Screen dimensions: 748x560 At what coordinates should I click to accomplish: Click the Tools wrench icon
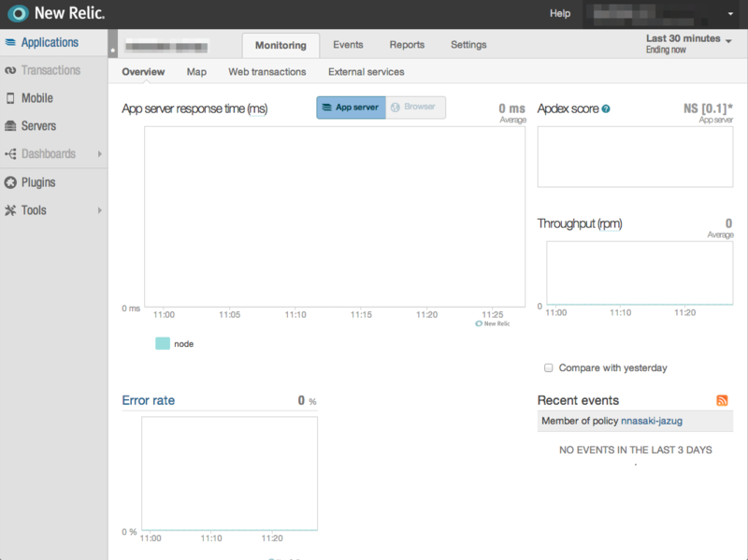tap(10, 210)
